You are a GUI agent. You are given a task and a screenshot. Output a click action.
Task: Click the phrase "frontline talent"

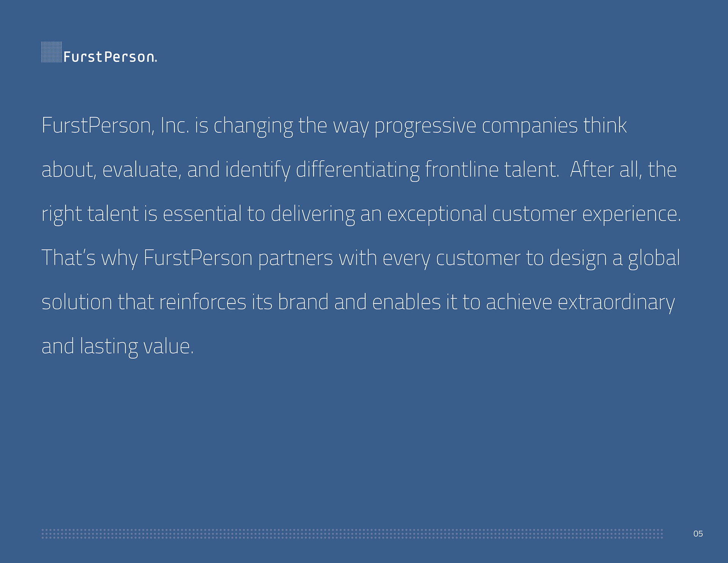(492, 170)
